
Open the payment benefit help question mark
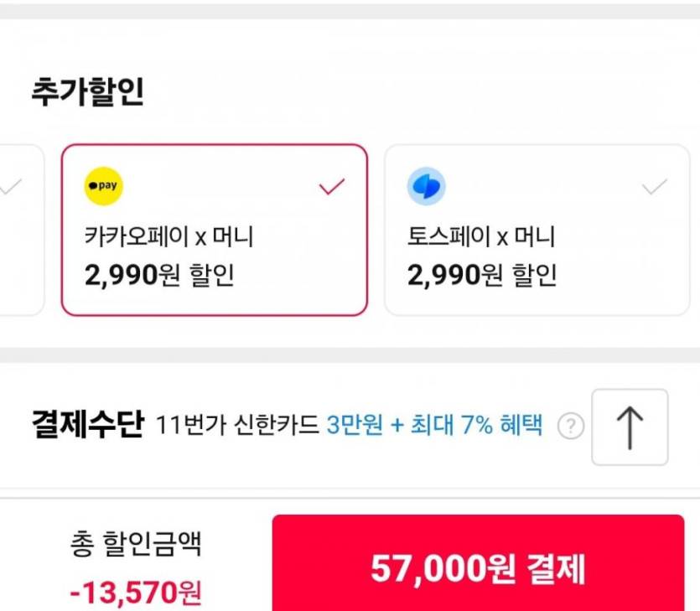tap(570, 427)
